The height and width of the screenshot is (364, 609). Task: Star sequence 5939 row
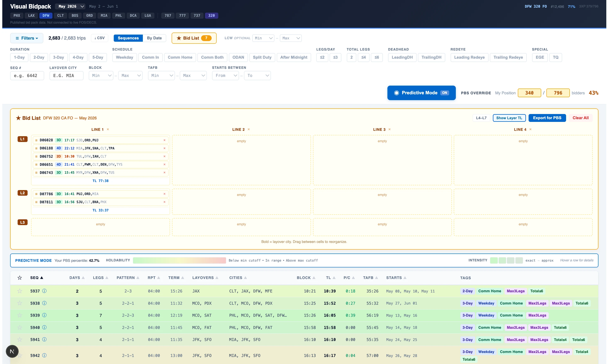pyautogui.click(x=20, y=315)
